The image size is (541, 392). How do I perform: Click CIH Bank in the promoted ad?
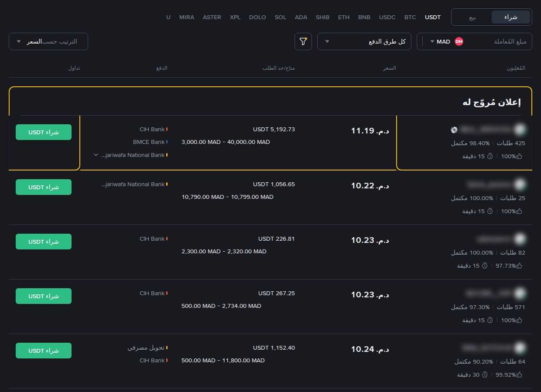click(152, 130)
